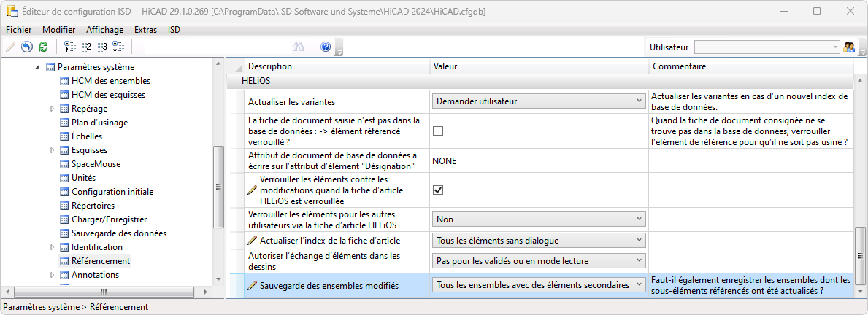This screenshot has height=315, width=868.
Task: Open the Actualiser les variantes dropdown
Action: 538,101
